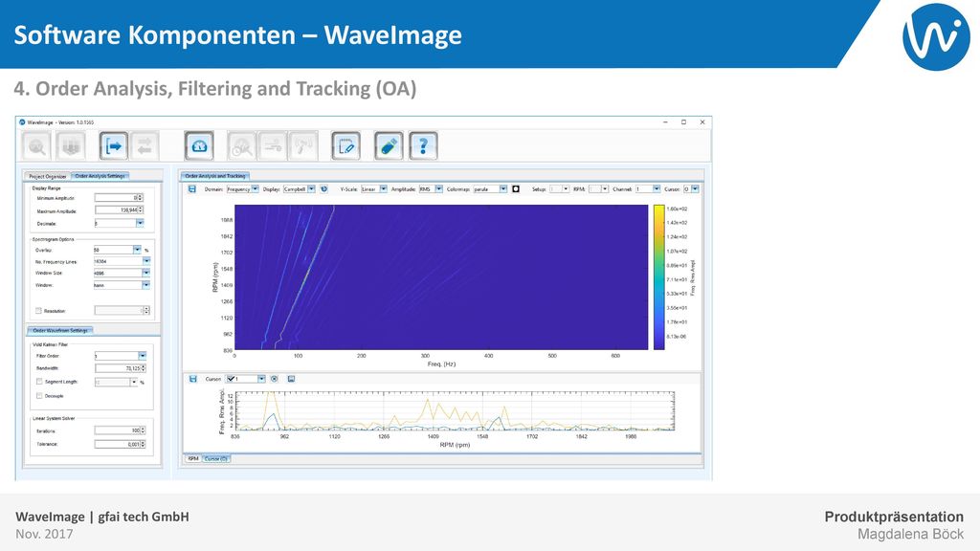980x551 pixels.
Task: Open the Decimate dropdown
Action: click(119, 223)
